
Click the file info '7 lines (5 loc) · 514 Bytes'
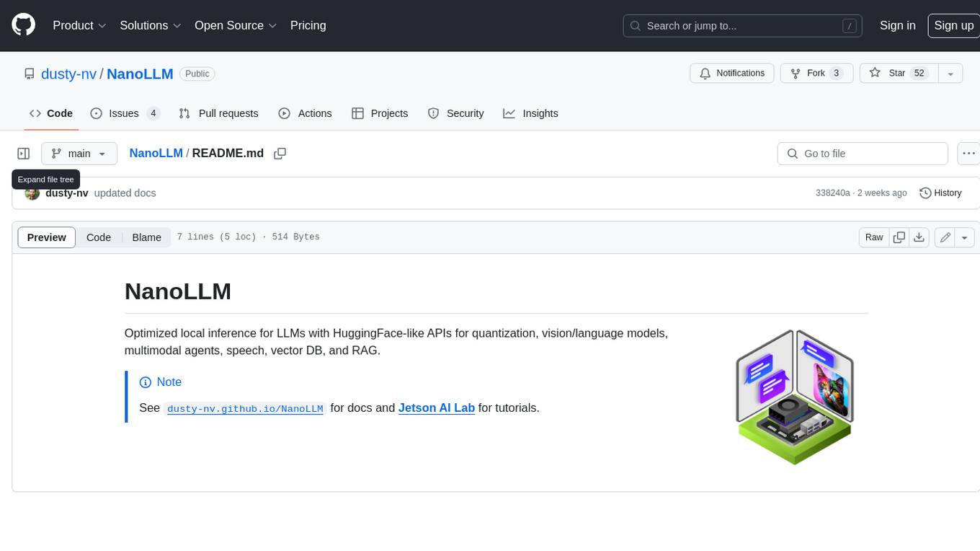coord(248,237)
